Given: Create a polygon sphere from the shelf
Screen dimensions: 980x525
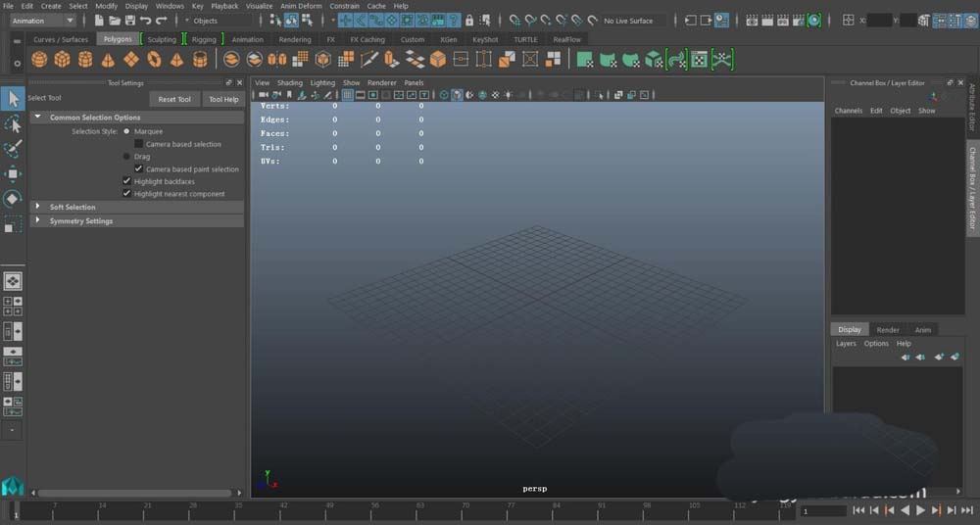Looking at the screenshot, I should click(x=39, y=60).
